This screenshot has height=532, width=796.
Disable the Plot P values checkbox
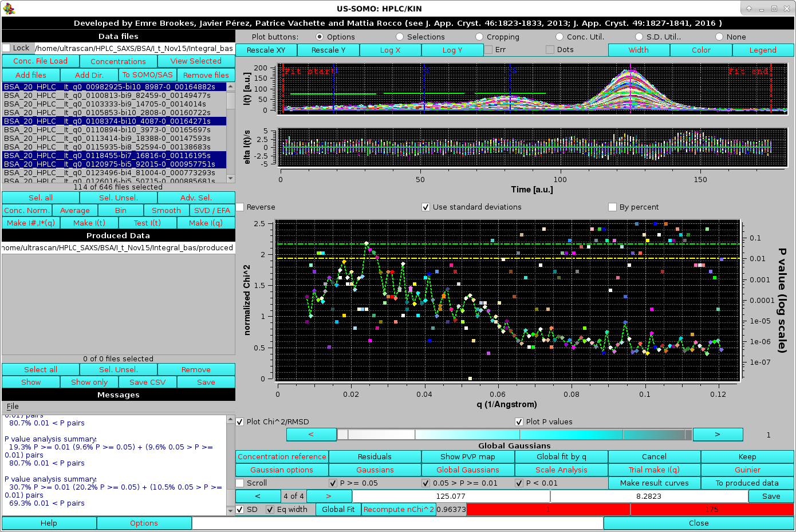[519, 421]
